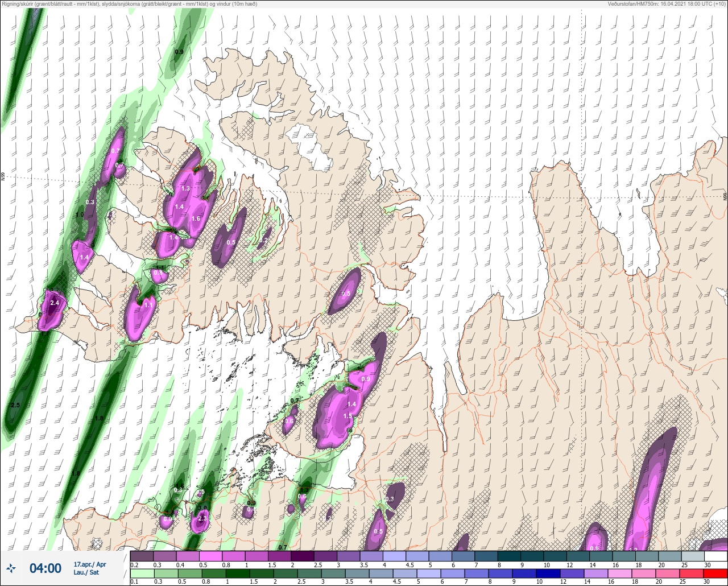
Task: Click the '17.apr./ Apr' date label
Action: [x=90, y=564]
